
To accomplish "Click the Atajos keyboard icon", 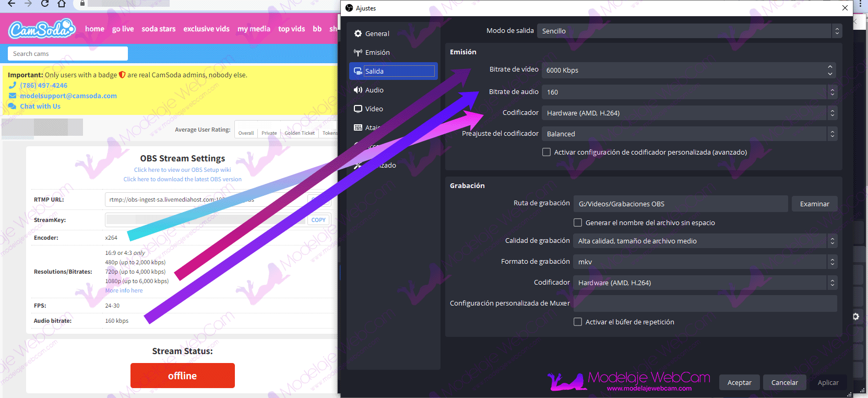I will click(358, 127).
